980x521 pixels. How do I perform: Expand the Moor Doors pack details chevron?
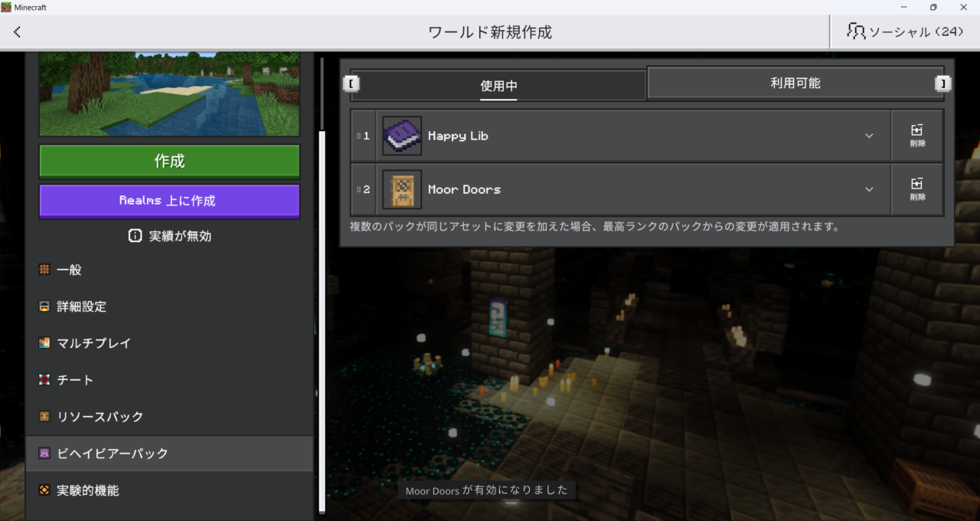pos(869,189)
